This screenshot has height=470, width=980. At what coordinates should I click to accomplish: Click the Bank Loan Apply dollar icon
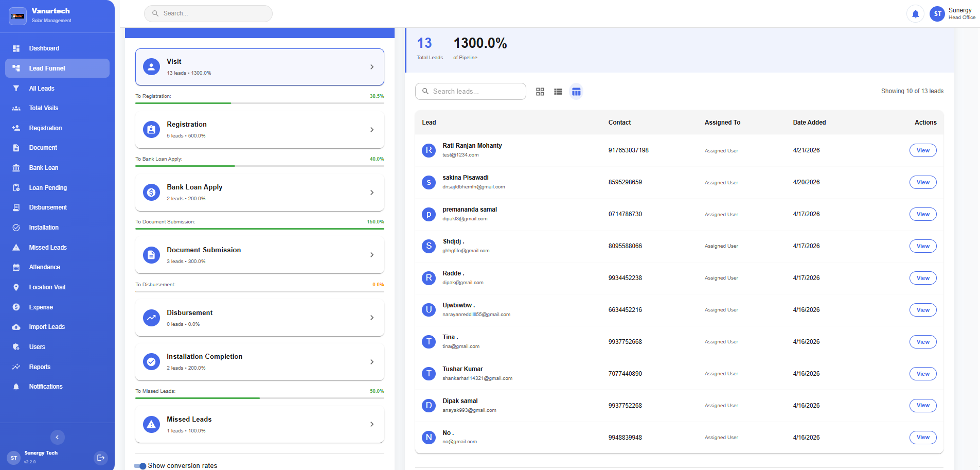151,193
